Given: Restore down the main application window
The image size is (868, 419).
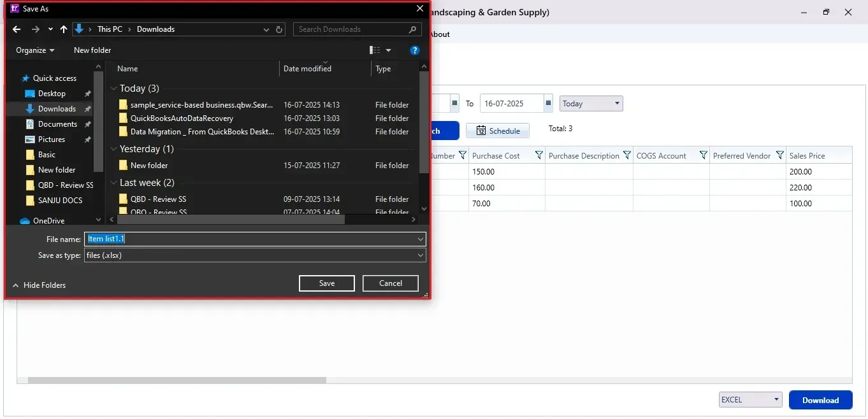Looking at the screenshot, I should pyautogui.click(x=826, y=12).
